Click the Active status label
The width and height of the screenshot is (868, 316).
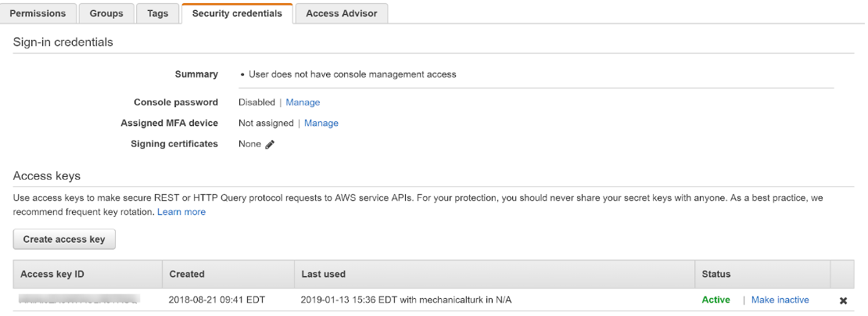pos(716,300)
